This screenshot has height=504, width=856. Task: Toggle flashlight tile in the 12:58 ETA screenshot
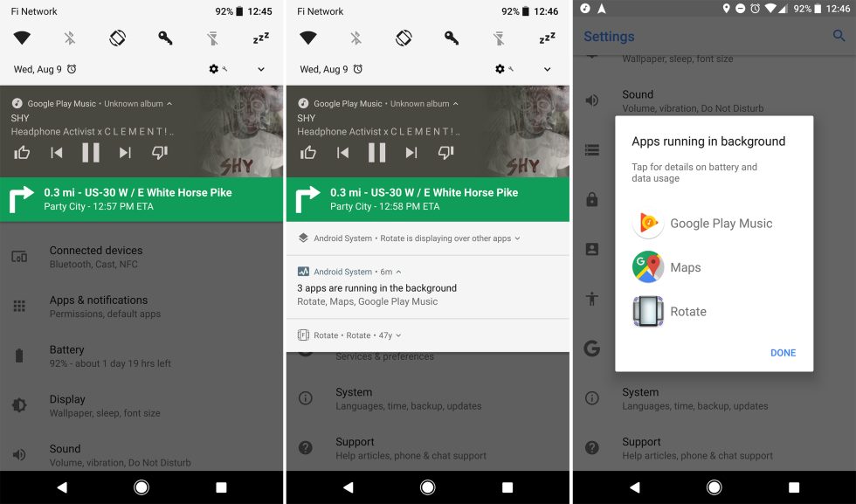[499, 38]
